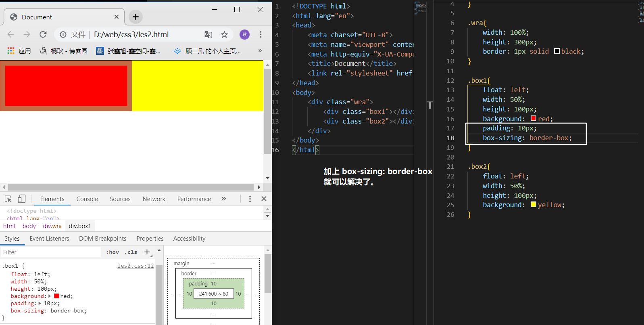
Task: Open the les2.css:12 source link
Action: (x=135, y=266)
